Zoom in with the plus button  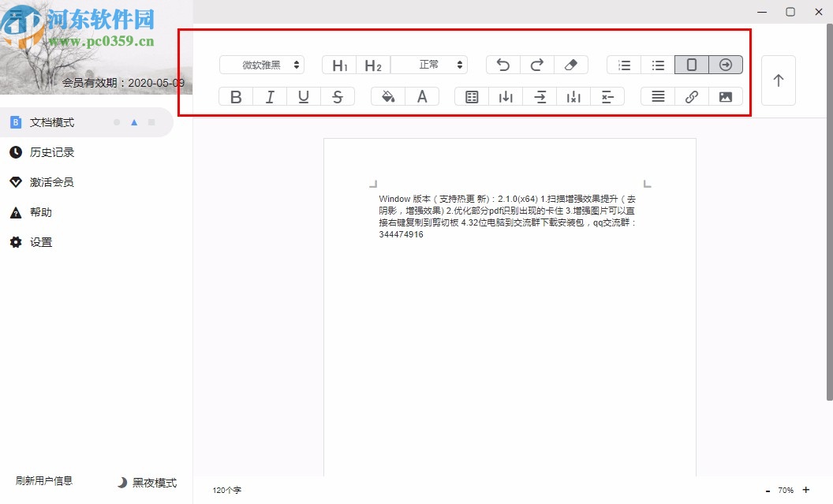pyautogui.click(x=806, y=490)
